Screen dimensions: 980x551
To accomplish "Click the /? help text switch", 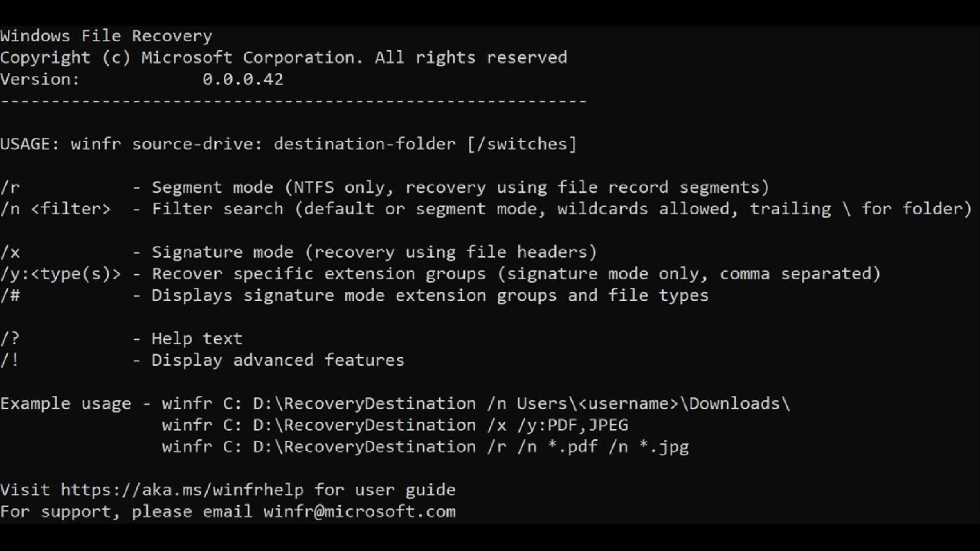I will [x=9, y=339].
